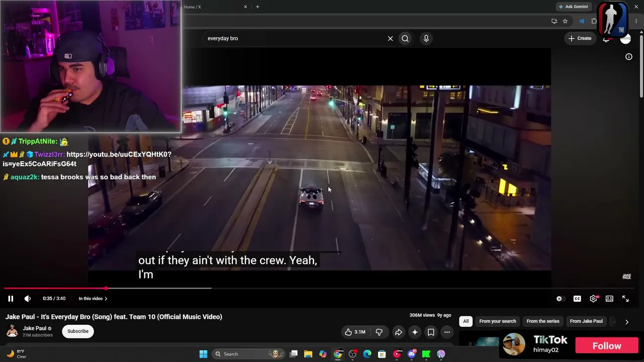Switch to the Home / X browser tab
This screenshot has height=362, width=644.
point(212,7)
